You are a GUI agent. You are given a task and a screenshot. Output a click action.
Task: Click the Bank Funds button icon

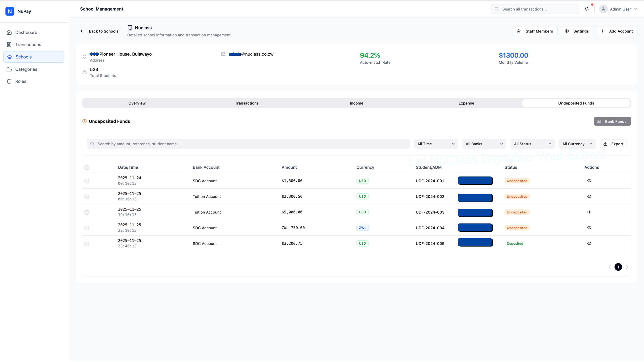599,121
